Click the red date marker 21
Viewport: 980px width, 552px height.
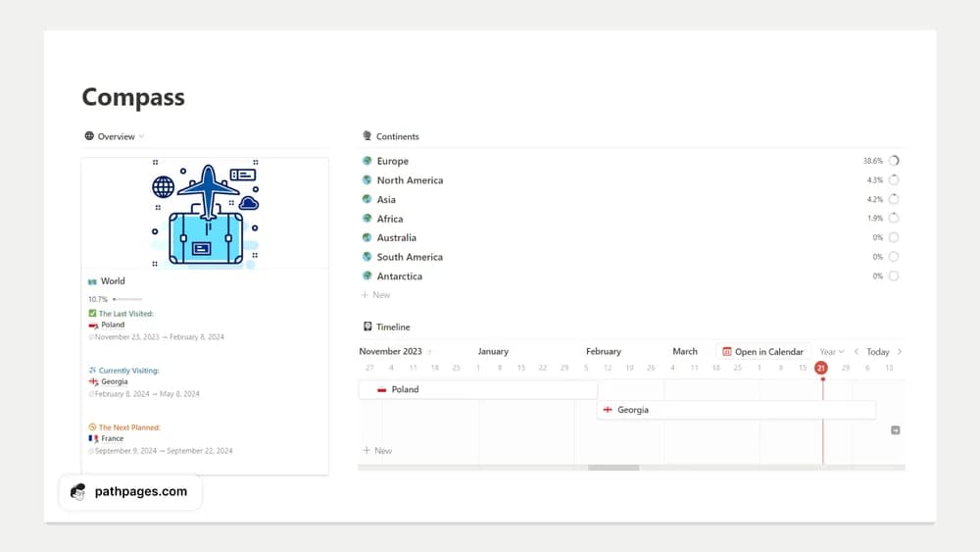tap(821, 368)
